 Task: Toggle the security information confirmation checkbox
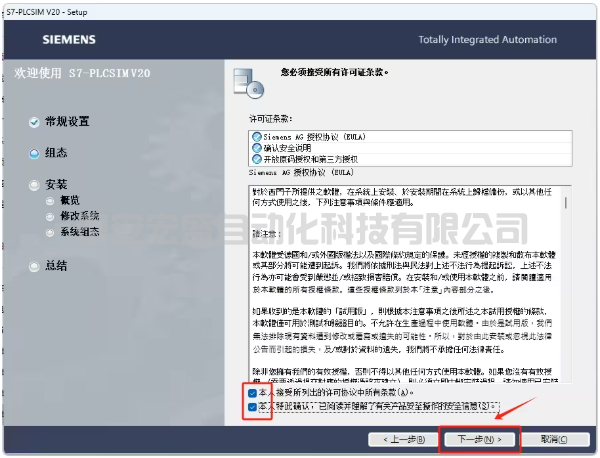252,407
